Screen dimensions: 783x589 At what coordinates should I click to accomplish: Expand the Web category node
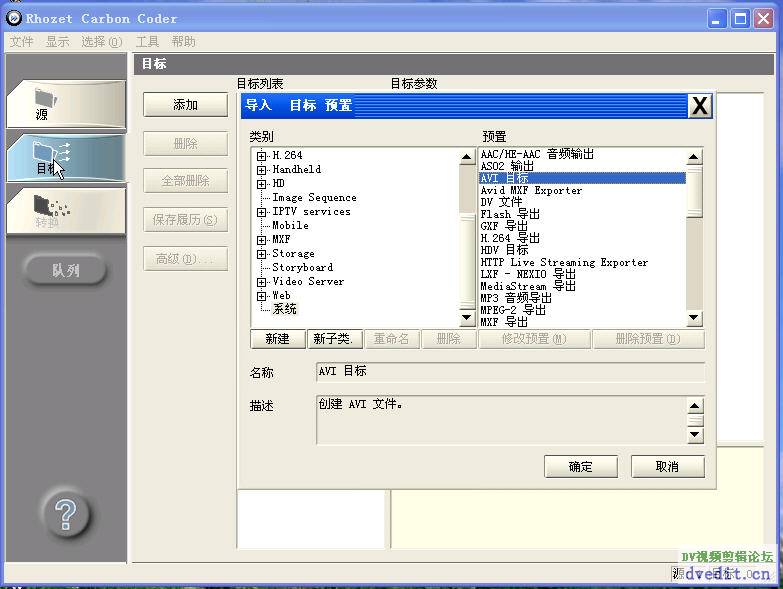[261, 296]
